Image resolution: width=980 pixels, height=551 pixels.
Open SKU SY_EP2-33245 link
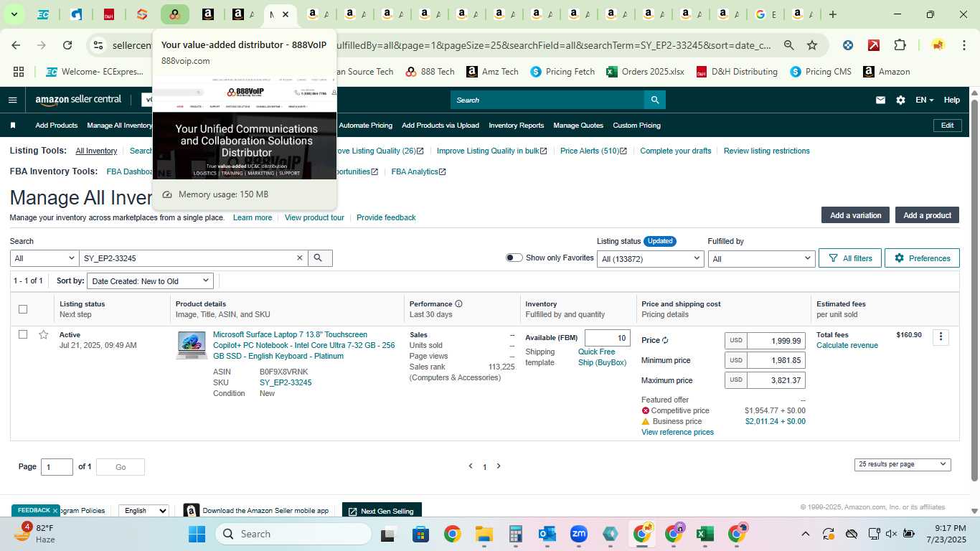coord(286,382)
